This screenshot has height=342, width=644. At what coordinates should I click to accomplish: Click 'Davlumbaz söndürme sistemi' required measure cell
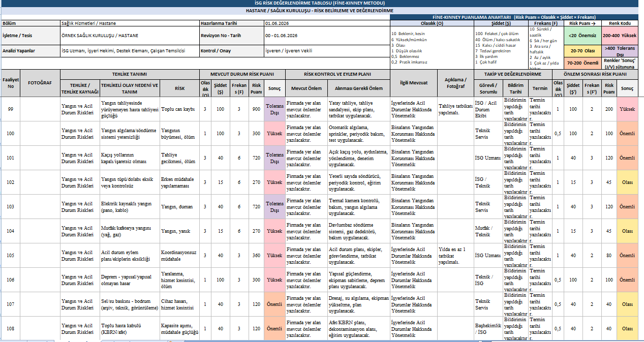[x=358, y=231]
